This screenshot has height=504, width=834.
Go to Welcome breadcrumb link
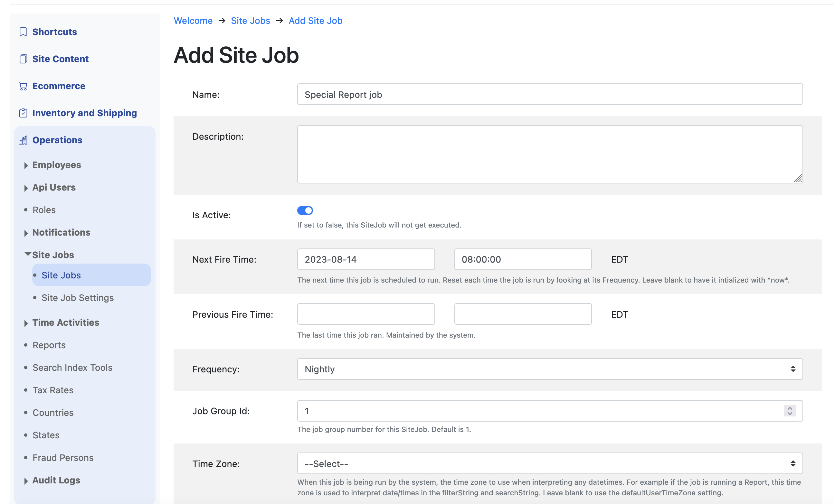point(193,21)
